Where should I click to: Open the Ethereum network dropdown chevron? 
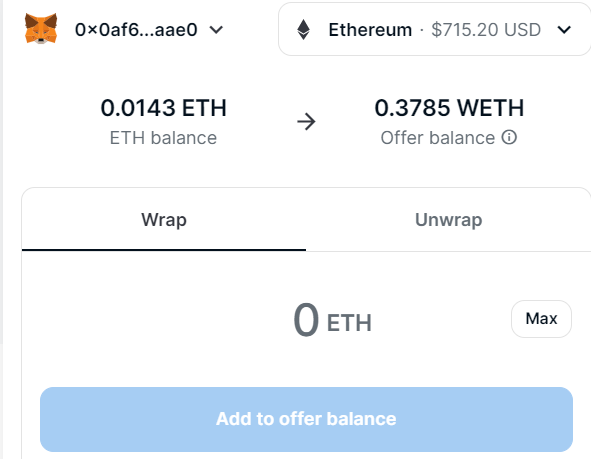564,29
